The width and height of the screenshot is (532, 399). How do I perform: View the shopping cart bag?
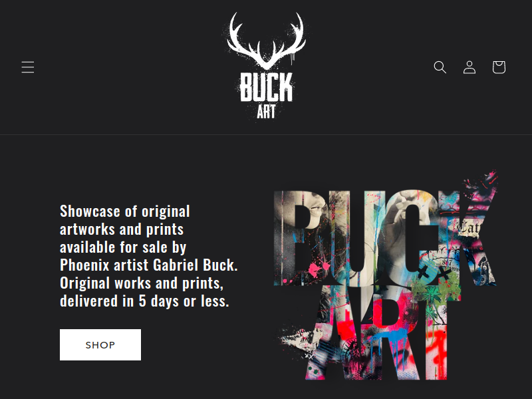coord(499,67)
